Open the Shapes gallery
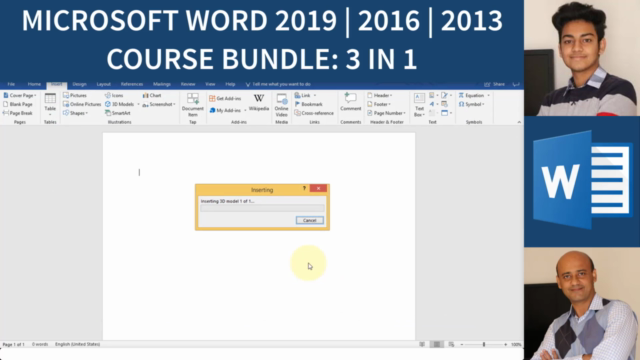 pos(76,113)
